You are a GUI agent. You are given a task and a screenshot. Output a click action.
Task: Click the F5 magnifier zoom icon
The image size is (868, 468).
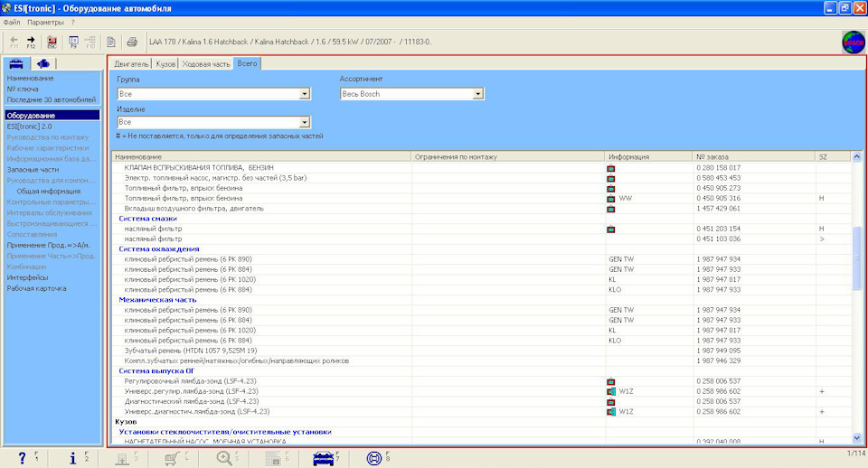point(224,458)
